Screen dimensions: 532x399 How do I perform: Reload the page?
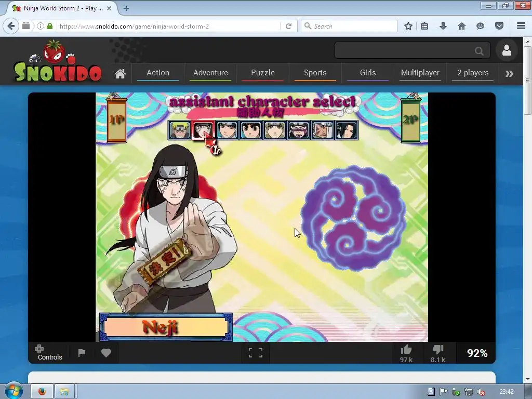(289, 26)
